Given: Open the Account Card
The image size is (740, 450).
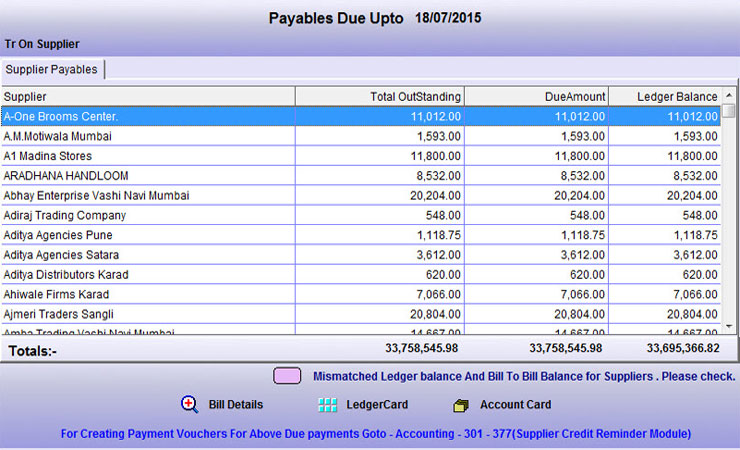Looking at the screenshot, I should tap(515, 405).
